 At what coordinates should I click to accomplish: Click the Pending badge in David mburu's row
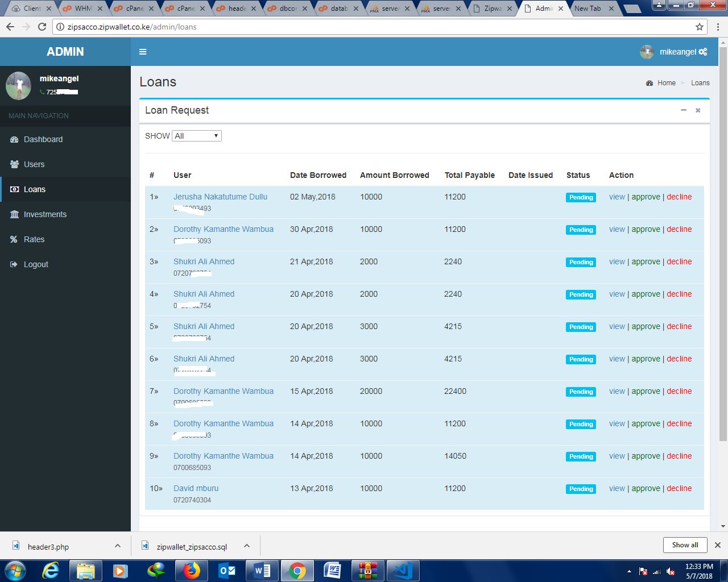point(581,489)
